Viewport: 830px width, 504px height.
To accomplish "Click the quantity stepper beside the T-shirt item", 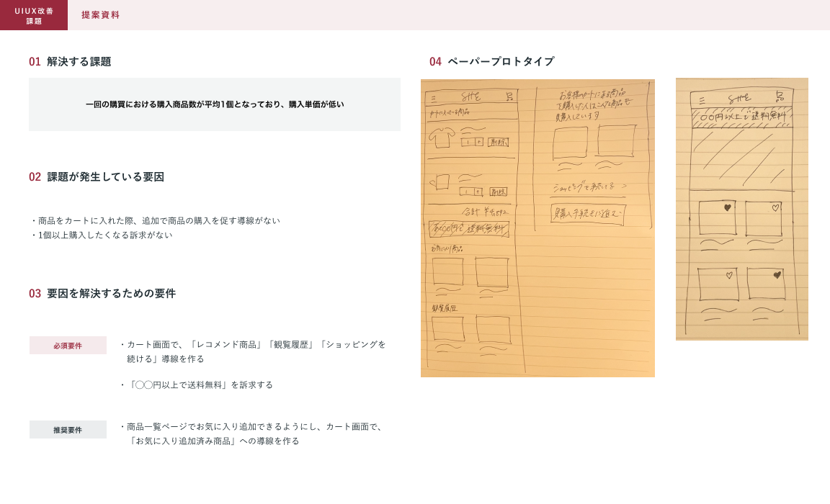I will tap(472, 142).
